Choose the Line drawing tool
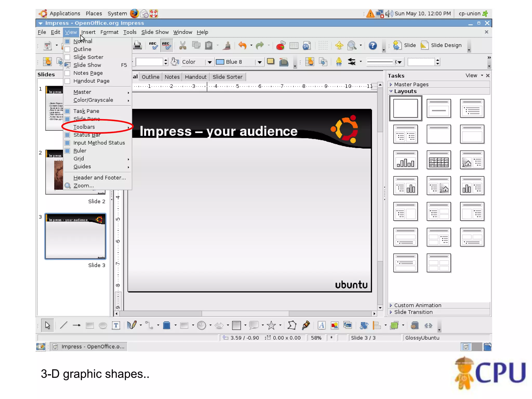The image size is (532, 399). point(64,325)
